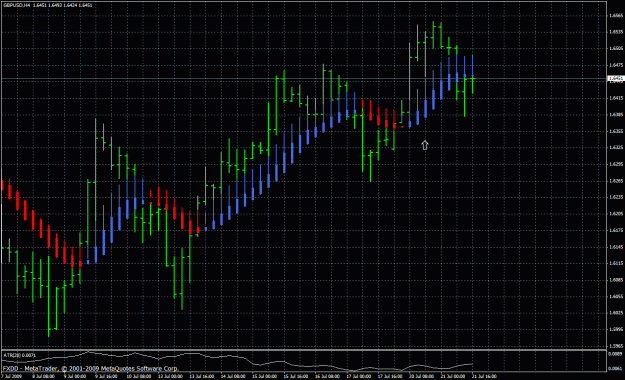The width and height of the screenshot is (625, 380).
Task: Click the 1.6535 price axis label
Action: pos(616,32)
